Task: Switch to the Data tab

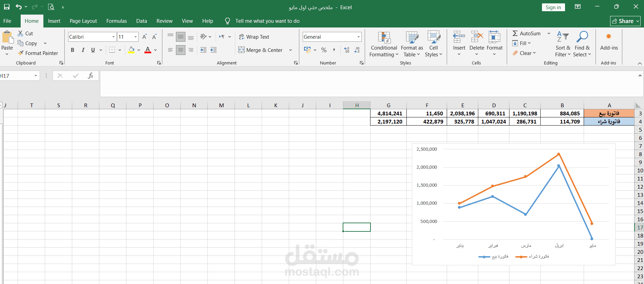Action: pyautogui.click(x=142, y=21)
